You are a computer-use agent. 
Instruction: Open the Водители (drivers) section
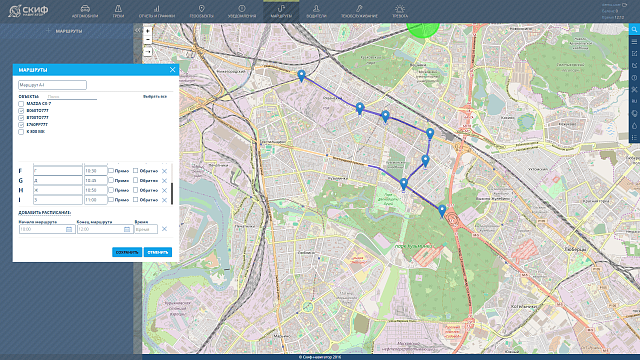click(x=316, y=11)
